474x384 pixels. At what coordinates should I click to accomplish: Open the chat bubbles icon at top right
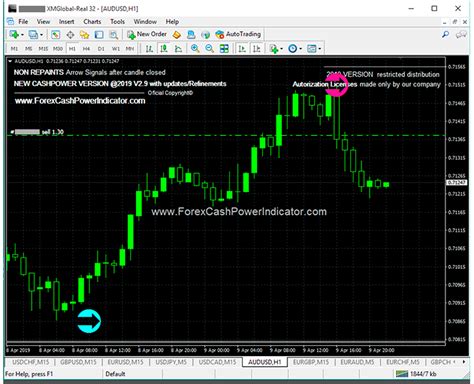pyautogui.click(x=461, y=34)
